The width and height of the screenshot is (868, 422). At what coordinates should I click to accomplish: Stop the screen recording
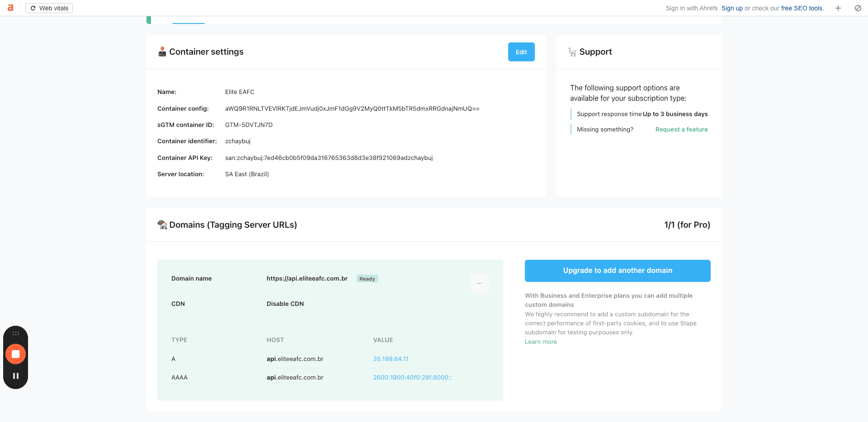point(16,354)
